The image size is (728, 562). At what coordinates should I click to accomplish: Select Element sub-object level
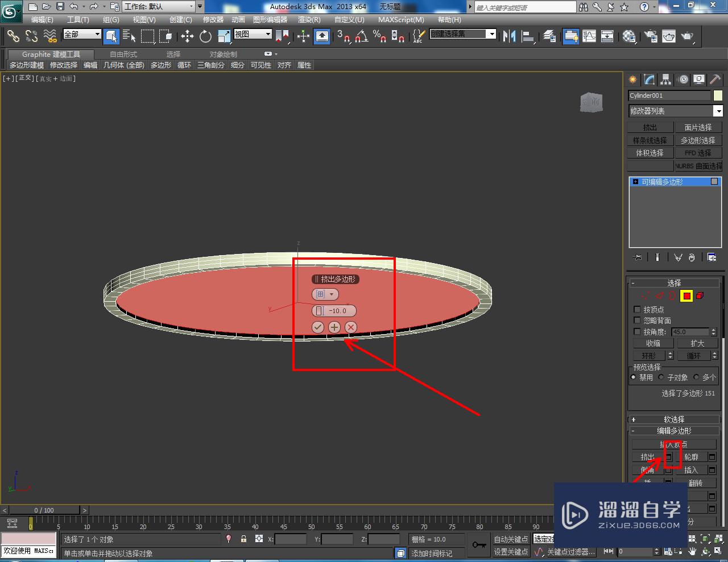[700, 295]
